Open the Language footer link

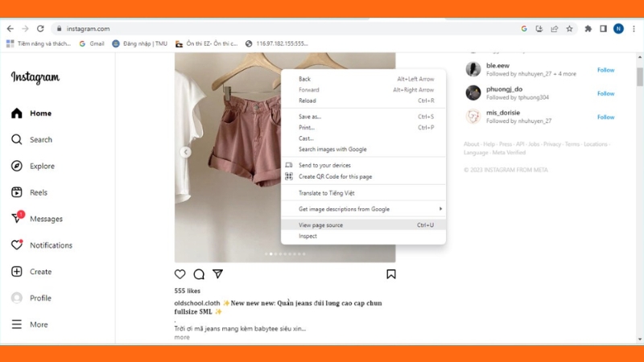[x=476, y=153]
